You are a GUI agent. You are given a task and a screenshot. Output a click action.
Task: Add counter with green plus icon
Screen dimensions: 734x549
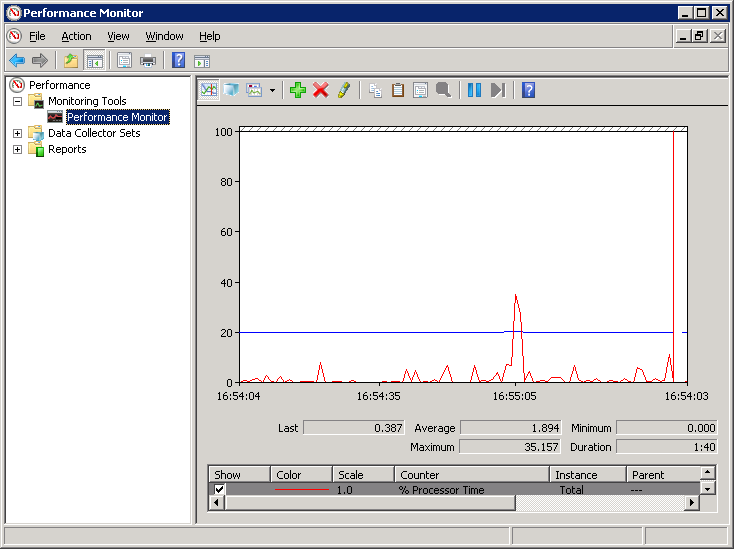point(298,90)
